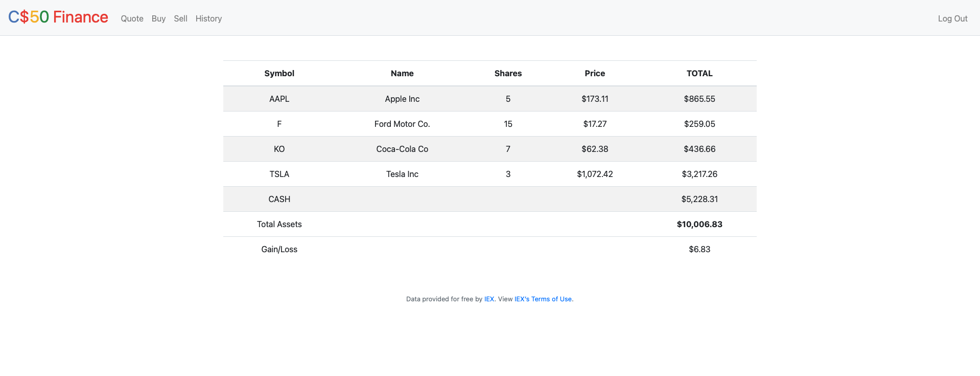Image resolution: width=980 pixels, height=376 pixels.
Task: Click the CASH total $5,228.31
Action: (699, 199)
